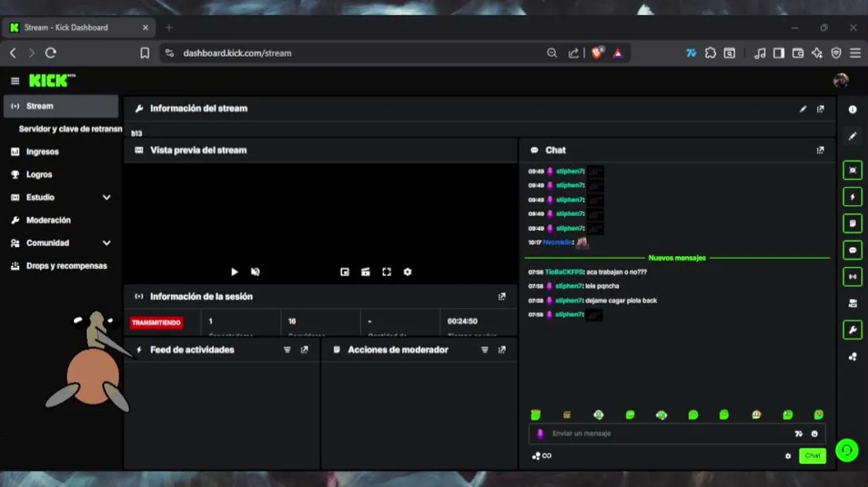Image resolution: width=868 pixels, height=487 pixels.
Task: Open the browser extensions puzzle icon
Action: pos(710,53)
